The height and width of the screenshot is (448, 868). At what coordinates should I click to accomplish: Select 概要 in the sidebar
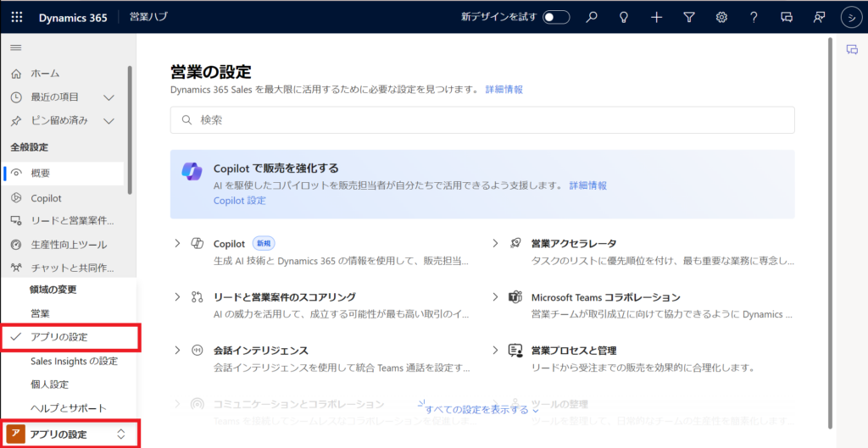(x=64, y=173)
